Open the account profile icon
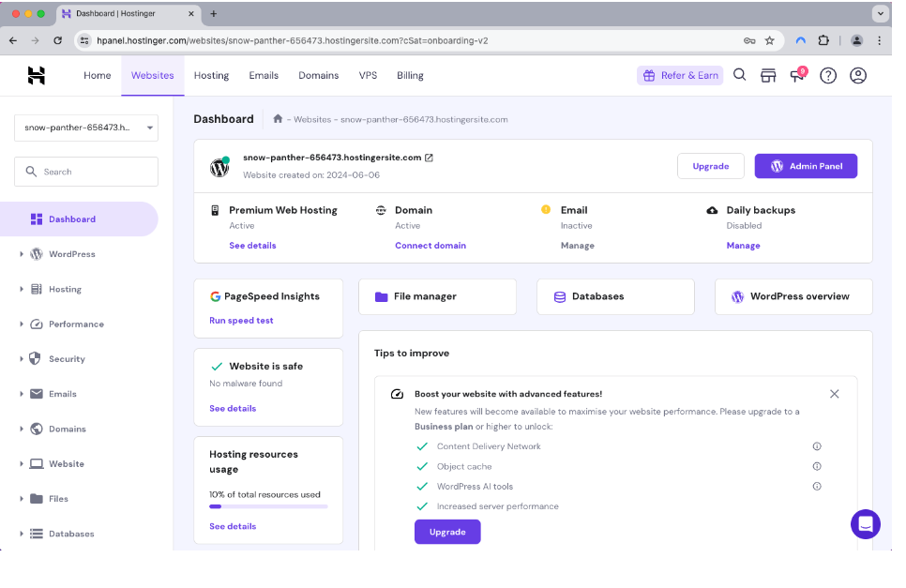Image resolution: width=906 pixels, height=588 pixels. click(x=858, y=75)
